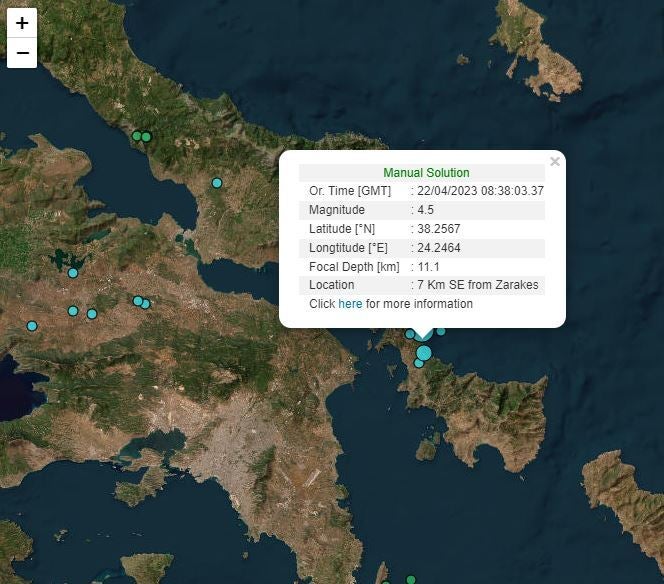Select the right green marker of the northern pair

coord(146,137)
